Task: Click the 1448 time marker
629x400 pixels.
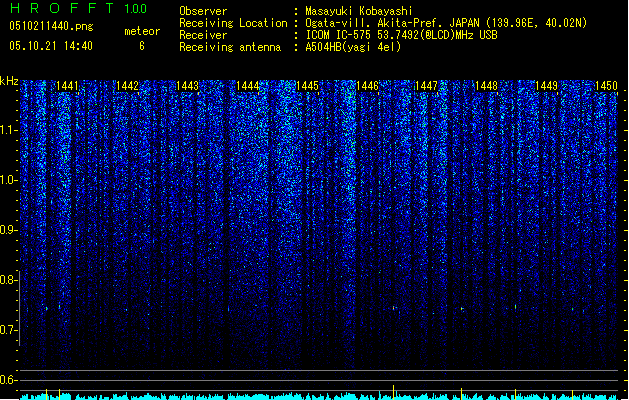Action: point(486,86)
